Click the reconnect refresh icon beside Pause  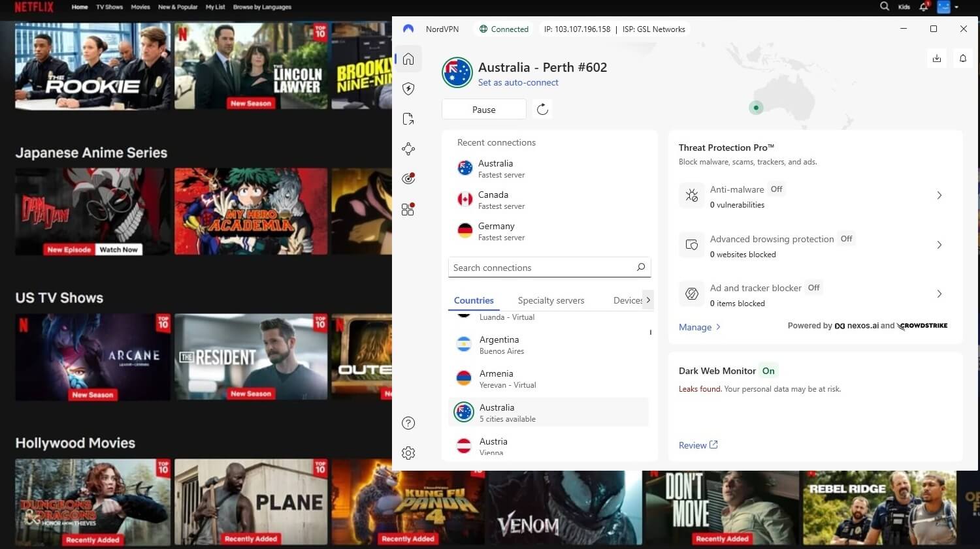542,109
